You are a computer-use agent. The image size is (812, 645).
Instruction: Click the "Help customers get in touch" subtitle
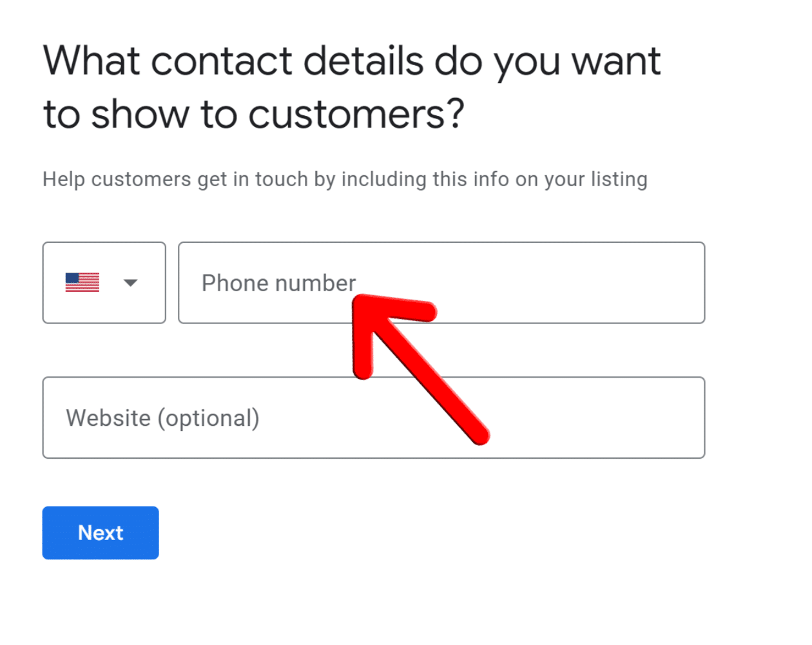click(x=345, y=179)
